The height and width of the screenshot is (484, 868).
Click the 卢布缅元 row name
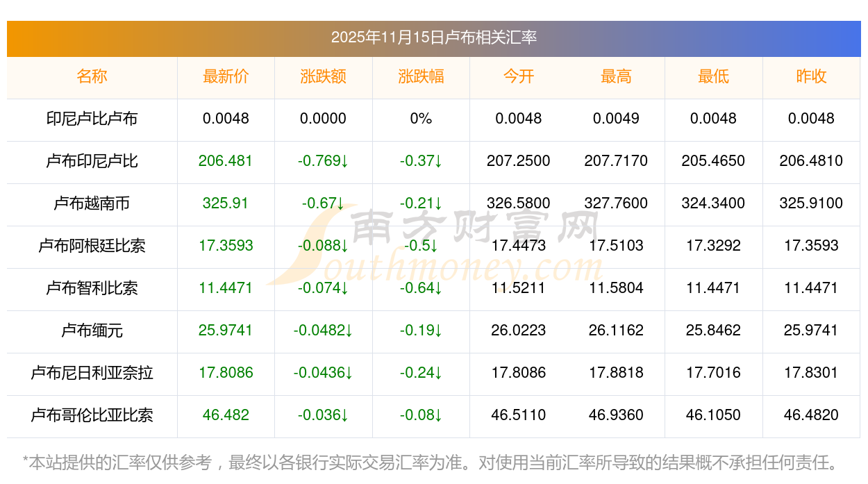[x=92, y=331]
